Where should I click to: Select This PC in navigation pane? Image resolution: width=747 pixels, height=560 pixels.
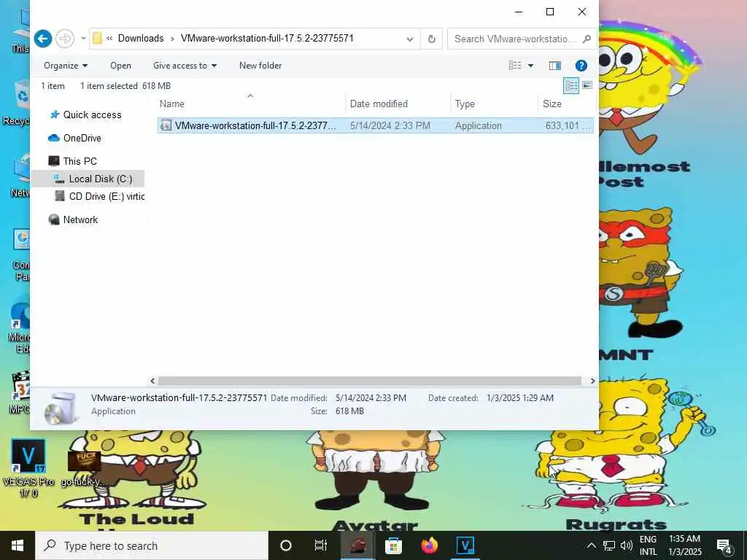pyautogui.click(x=73, y=161)
